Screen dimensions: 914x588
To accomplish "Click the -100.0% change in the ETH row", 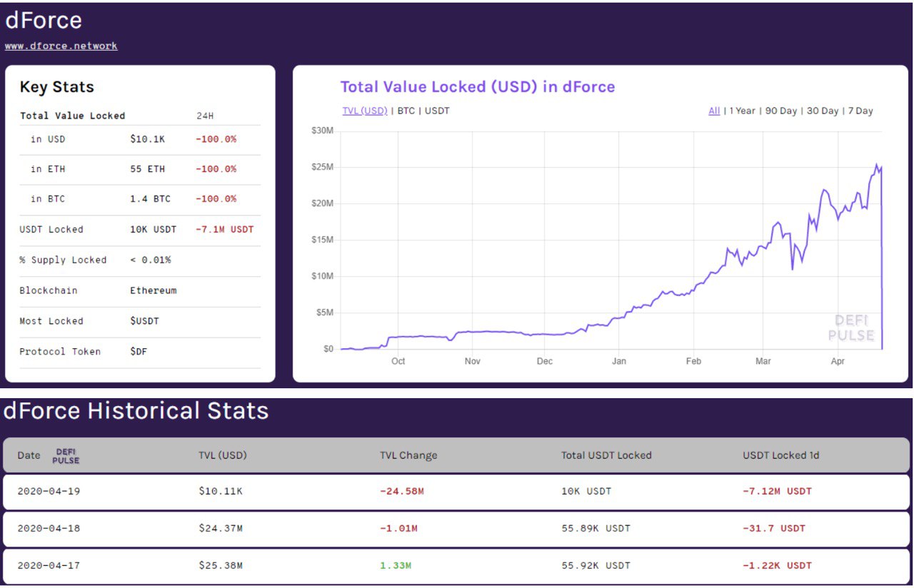I will [216, 169].
